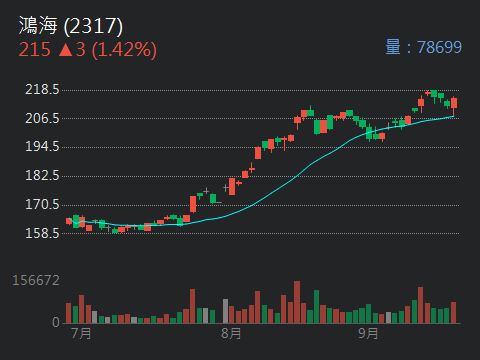
Task: Click the 8月 date axis label
Action: [x=231, y=333]
